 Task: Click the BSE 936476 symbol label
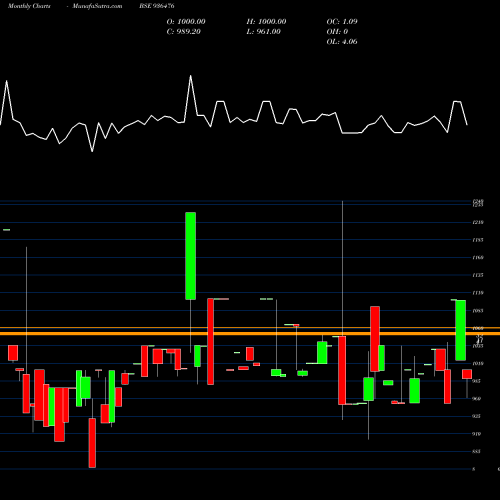(157, 6)
